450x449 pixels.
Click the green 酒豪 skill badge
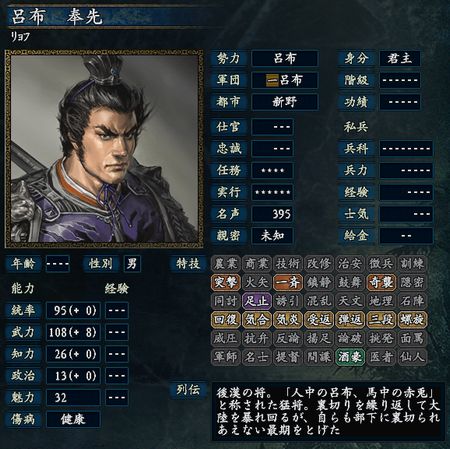350,357
